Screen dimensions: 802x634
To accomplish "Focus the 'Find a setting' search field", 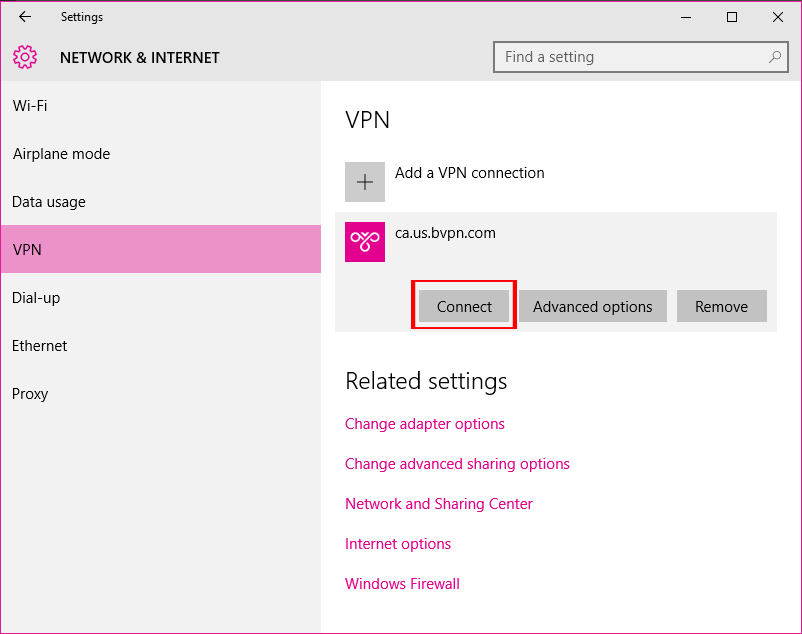I will (630, 57).
